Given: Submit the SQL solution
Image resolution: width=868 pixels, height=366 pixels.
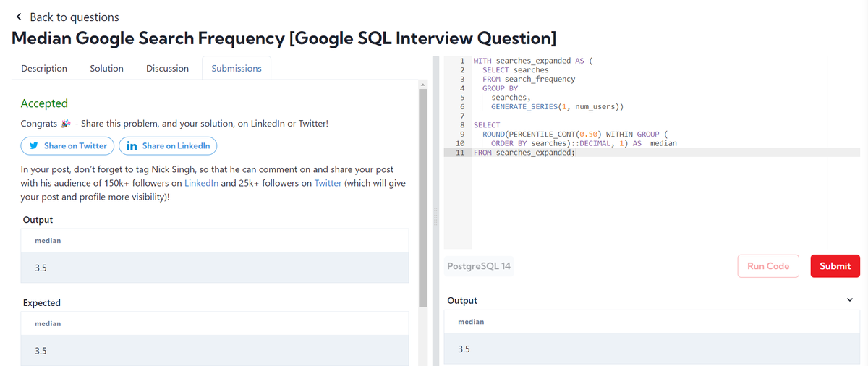Looking at the screenshot, I should click(835, 266).
